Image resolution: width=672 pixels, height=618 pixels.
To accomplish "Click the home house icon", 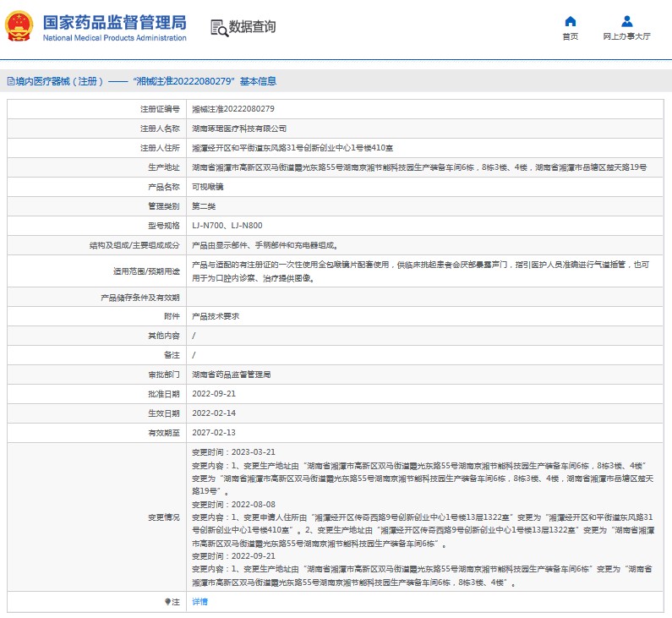I will click(571, 21).
